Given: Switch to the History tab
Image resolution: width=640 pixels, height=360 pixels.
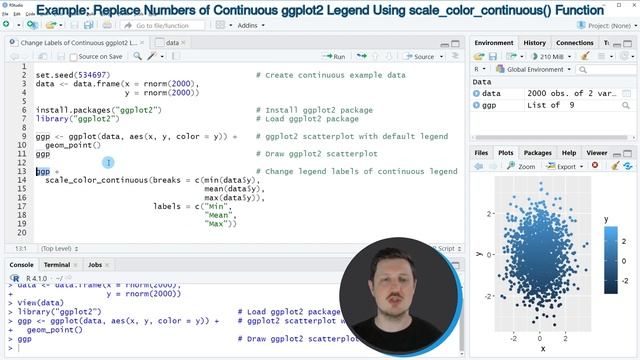Looking at the screenshot, I should click(534, 42).
